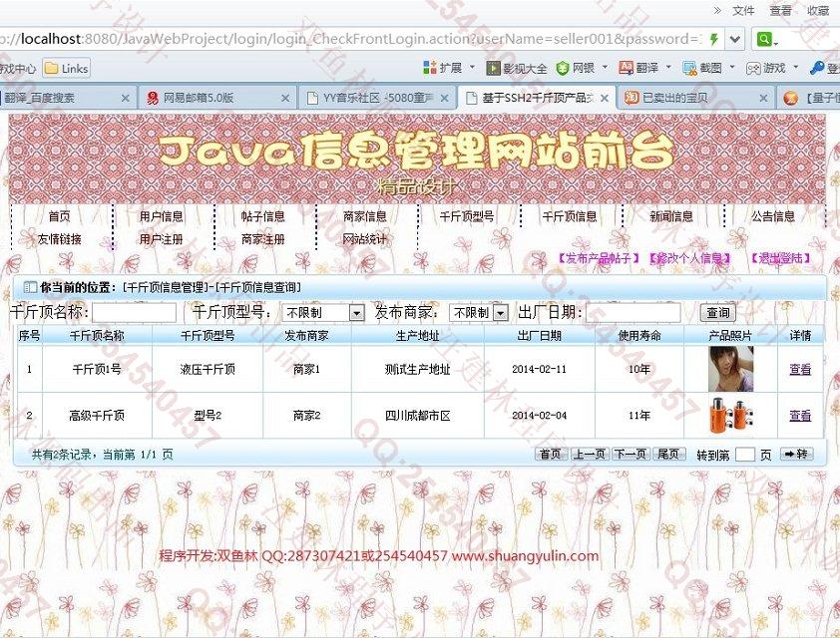
Task: Open the 发布商家 dropdown showing 不限制
Action: (x=479, y=313)
